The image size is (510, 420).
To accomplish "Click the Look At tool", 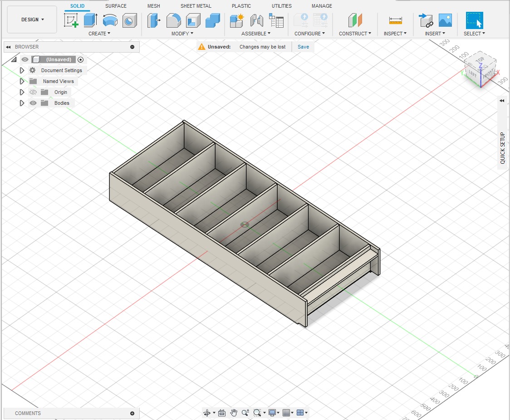I will [222, 413].
